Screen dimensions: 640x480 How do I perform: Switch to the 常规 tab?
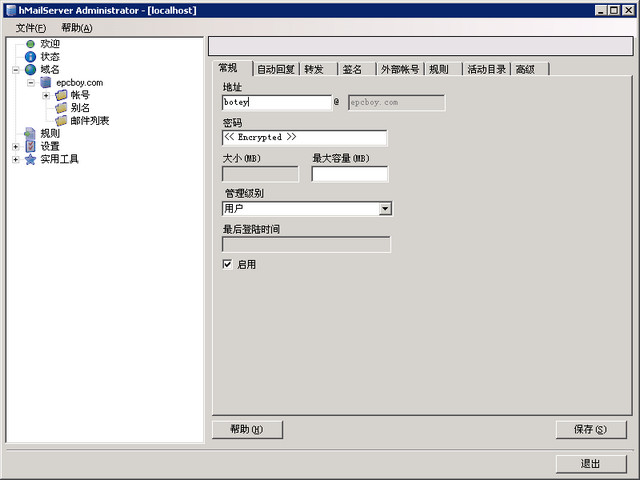233,68
